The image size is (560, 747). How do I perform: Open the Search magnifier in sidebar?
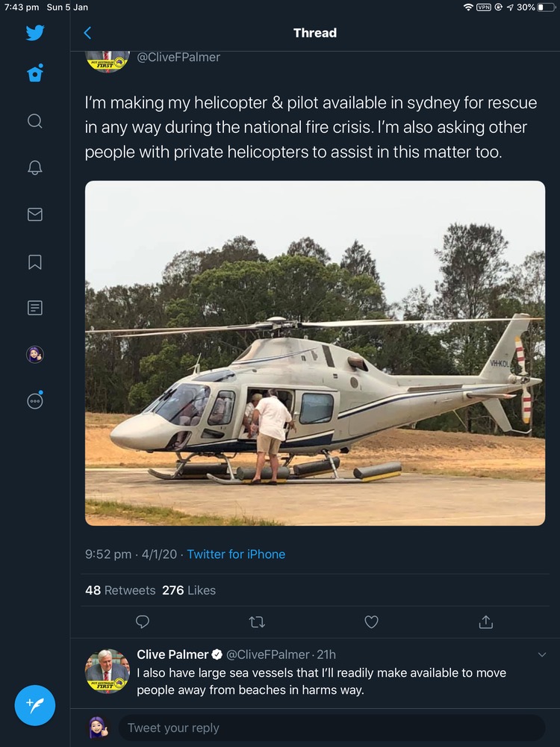[x=34, y=121]
